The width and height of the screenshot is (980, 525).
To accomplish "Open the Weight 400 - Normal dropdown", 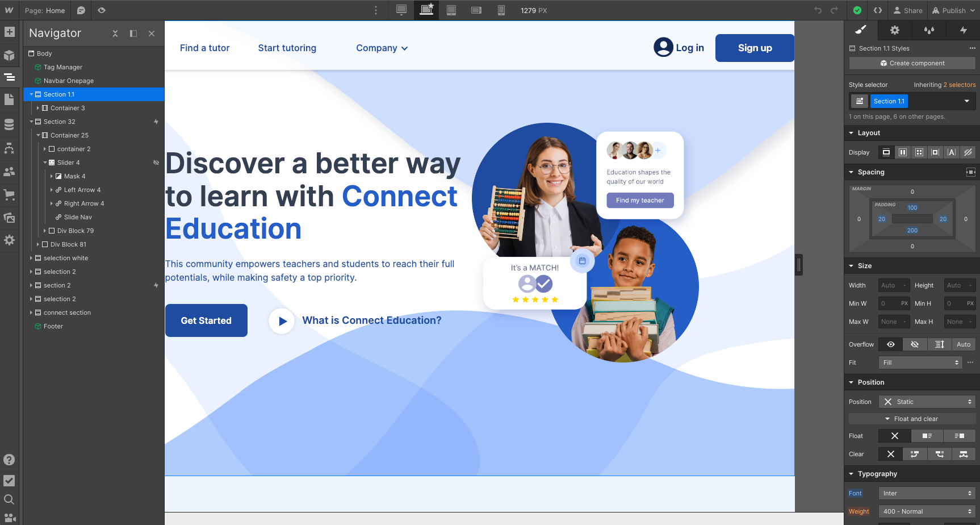I will coord(927,511).
